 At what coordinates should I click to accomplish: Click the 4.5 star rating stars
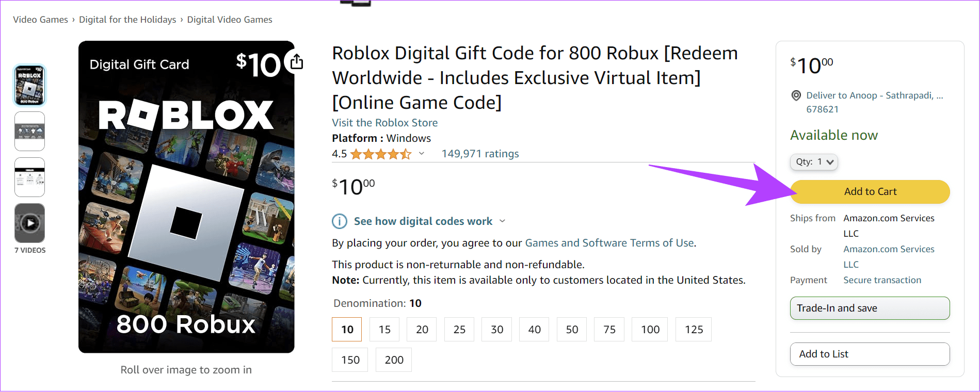pyautogui.click(x=381, y=154)
